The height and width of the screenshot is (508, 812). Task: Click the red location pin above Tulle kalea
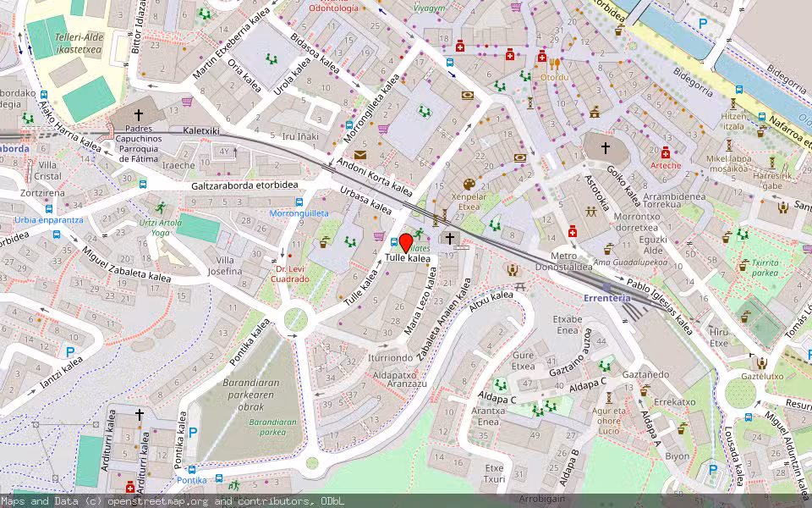[406, 243]
